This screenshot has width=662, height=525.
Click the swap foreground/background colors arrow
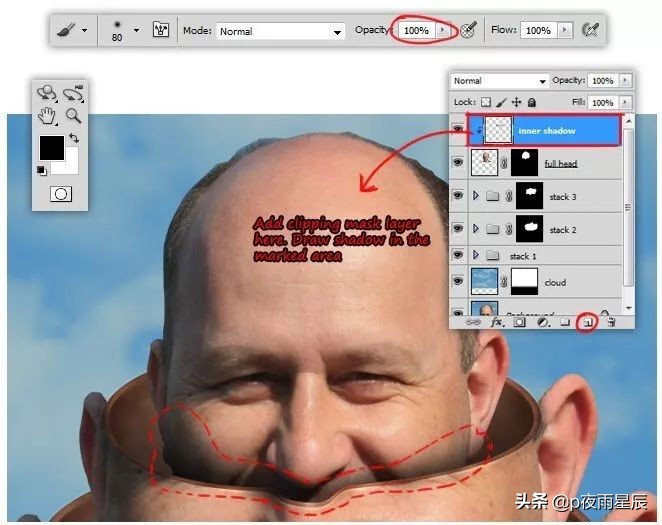[73, 139]
